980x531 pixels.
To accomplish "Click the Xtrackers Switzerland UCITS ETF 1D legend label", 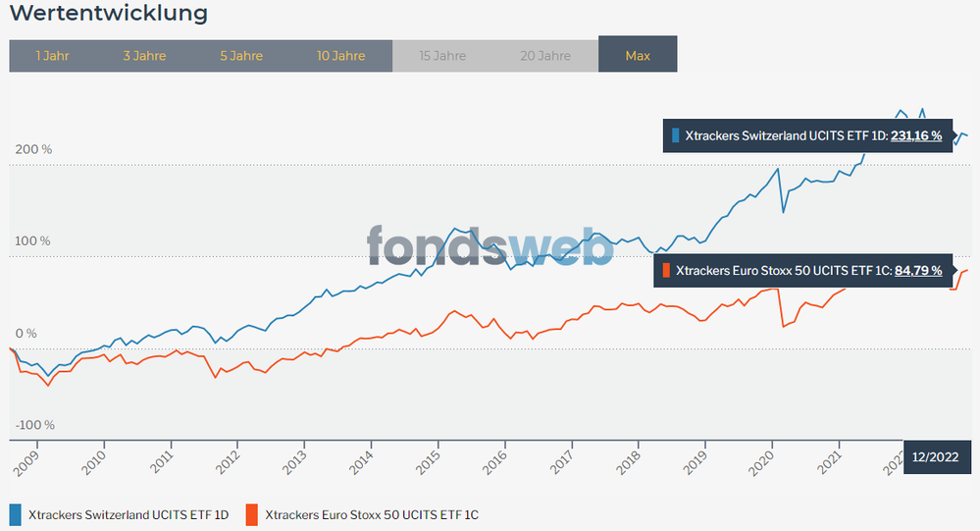I will pyautogui.click(x=129, y=514).
